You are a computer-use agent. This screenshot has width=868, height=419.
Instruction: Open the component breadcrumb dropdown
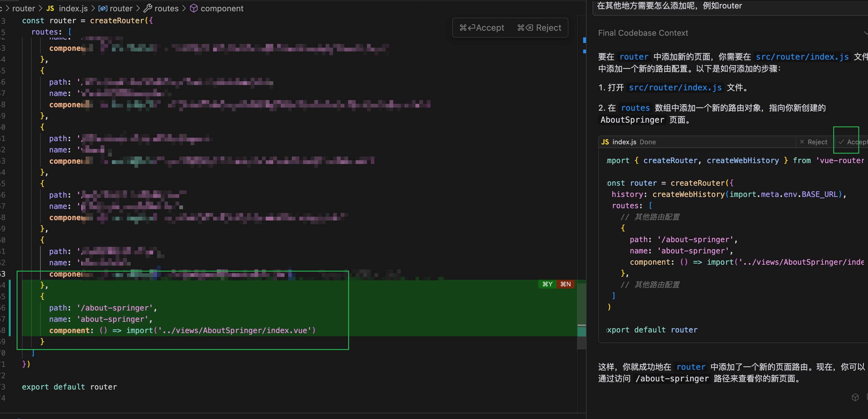click(x=222, y=8)
